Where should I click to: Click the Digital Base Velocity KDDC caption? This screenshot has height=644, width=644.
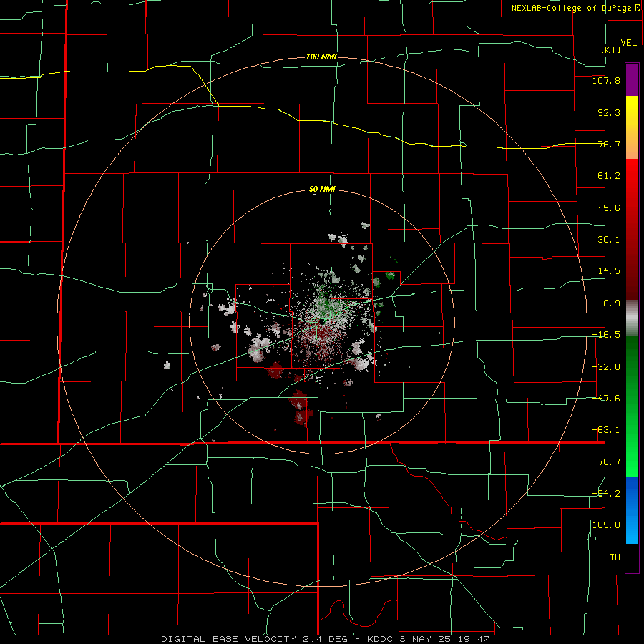tap(325, 639)
